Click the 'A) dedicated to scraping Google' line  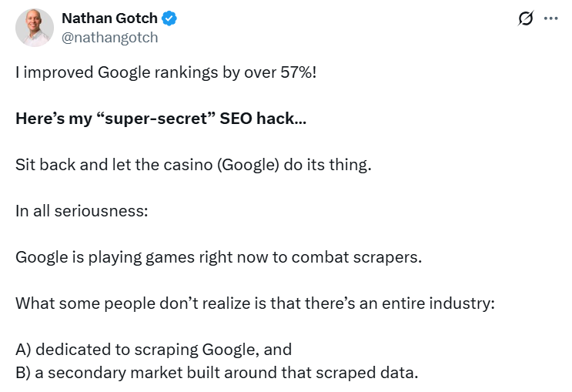pyautogui.click(x=153, y=349)
